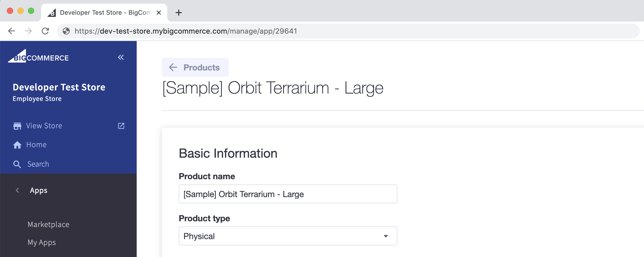644x257 pixels.
Task: Click inside the Product name field
Action: click(288, 194)
